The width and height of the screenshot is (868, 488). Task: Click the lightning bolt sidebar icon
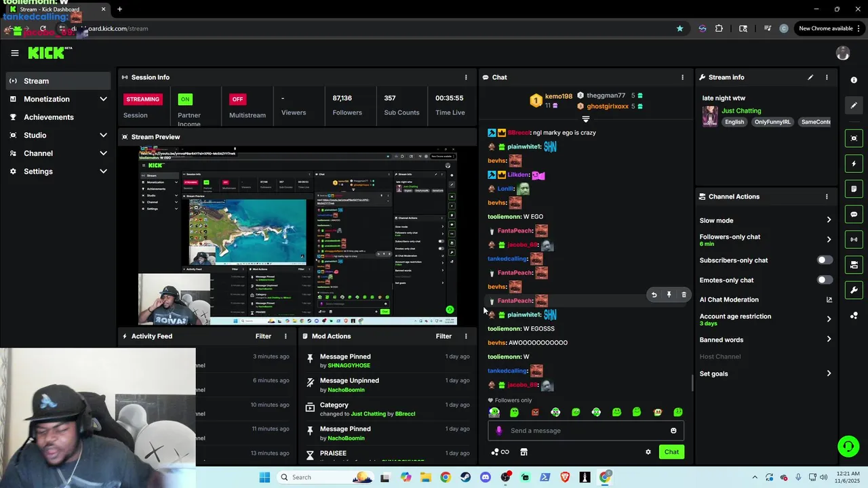point(854,163)
